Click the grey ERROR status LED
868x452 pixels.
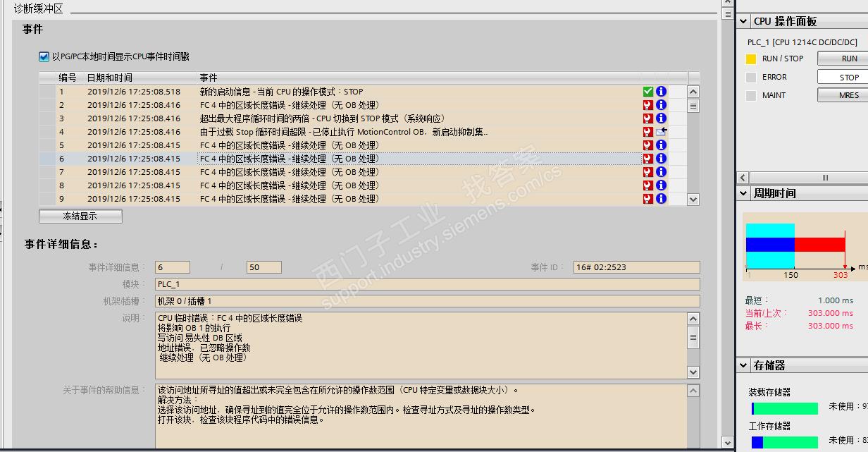[751, 77]
